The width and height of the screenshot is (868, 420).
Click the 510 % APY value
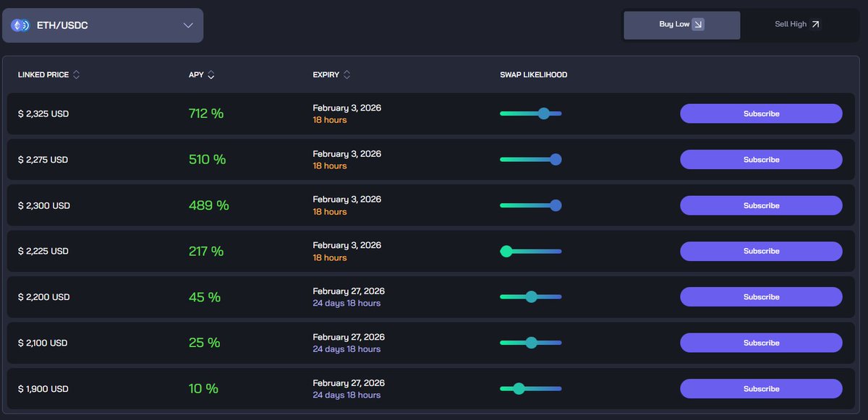click(208, 160)
